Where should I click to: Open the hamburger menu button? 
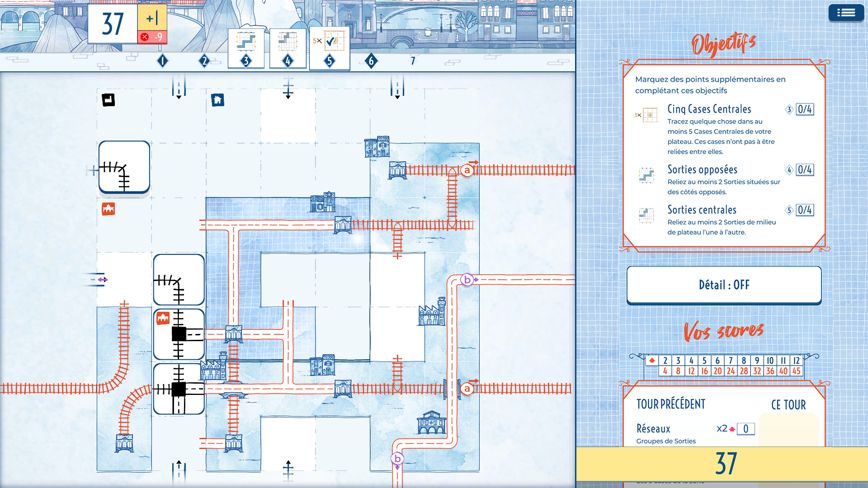[x=846, y=13]
